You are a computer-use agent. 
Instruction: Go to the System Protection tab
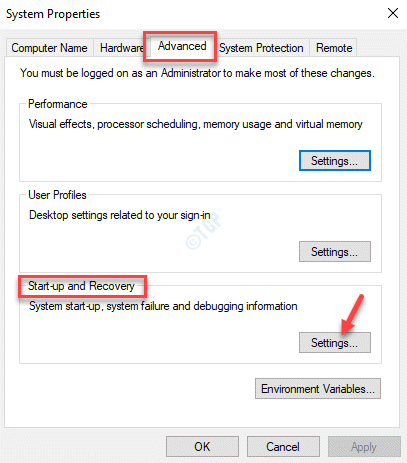(261, 48)
